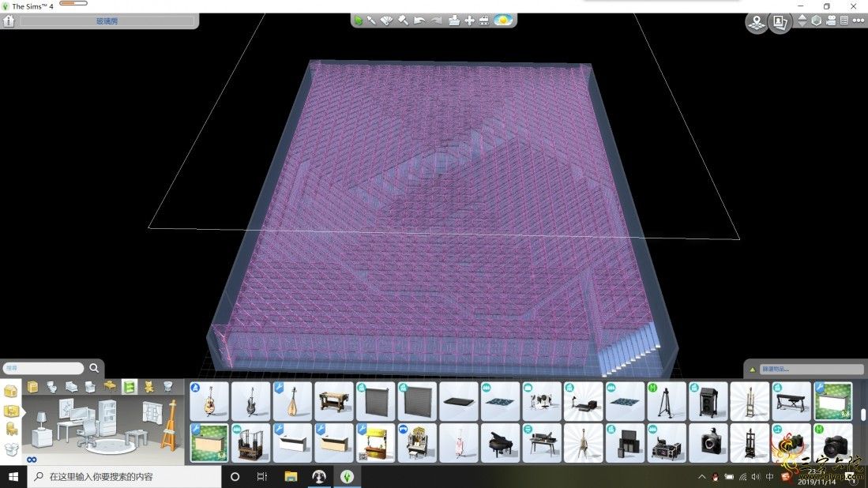The image size is (868, 488).
Task: Open the Sims 4 taskbar icon
Action: pos(347,476)
